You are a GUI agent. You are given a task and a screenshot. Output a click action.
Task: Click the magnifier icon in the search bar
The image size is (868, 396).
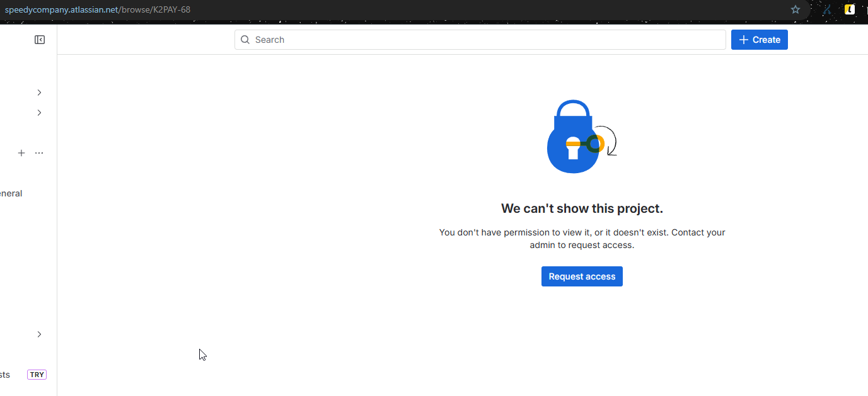click(x=245, y=40)
